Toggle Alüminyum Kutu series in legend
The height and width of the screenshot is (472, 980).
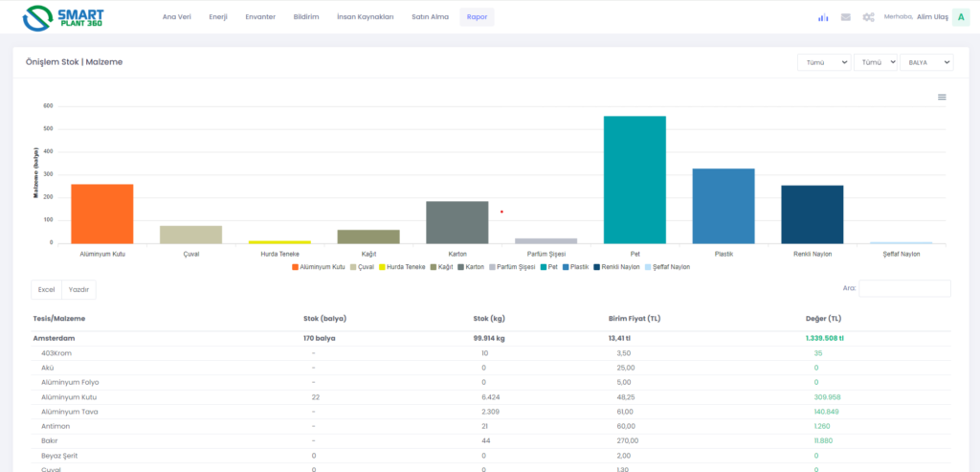click(319, 267)
